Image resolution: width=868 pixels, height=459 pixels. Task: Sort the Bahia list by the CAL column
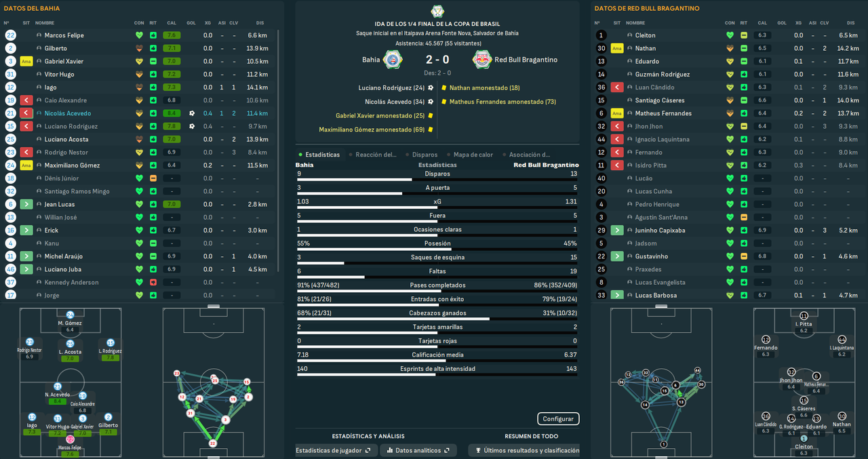tap(172, 23)
